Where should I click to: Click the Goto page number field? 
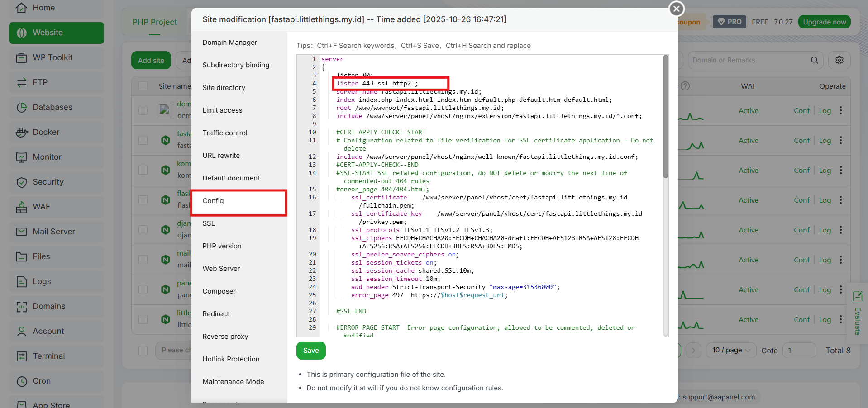(799, 350)
